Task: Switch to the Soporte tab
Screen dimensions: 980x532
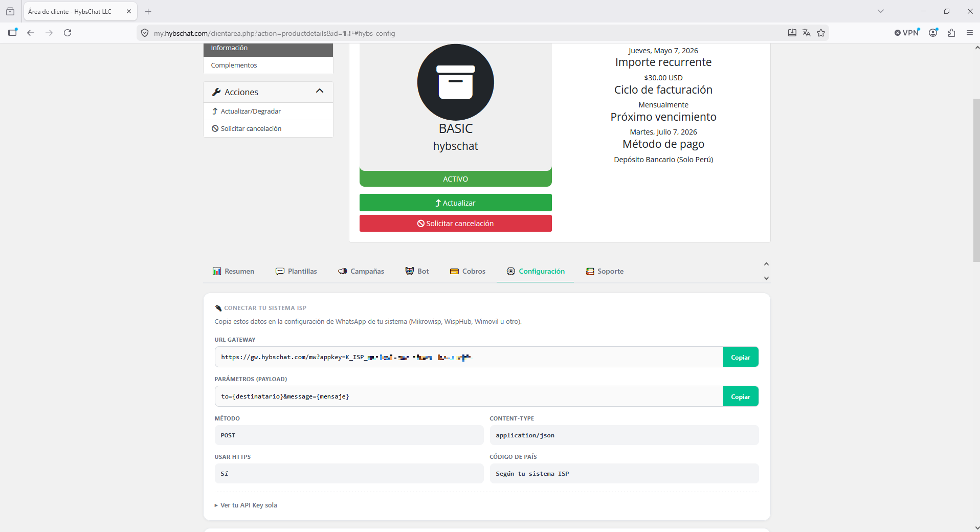Action: [x=605, y=271]
